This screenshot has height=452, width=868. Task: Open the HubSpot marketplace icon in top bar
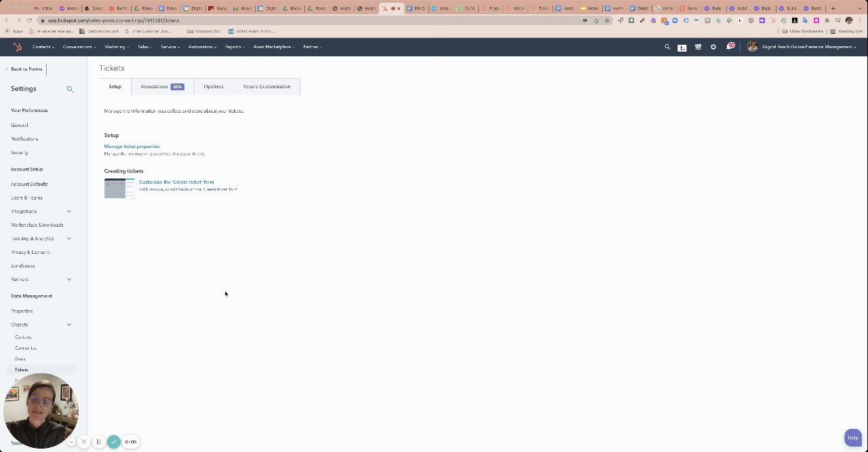coord(698,47)
